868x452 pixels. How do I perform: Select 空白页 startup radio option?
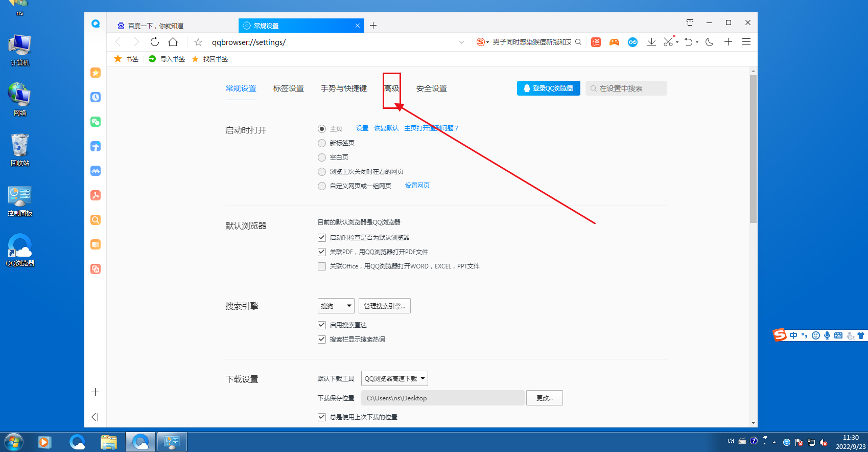coord(322,157)
